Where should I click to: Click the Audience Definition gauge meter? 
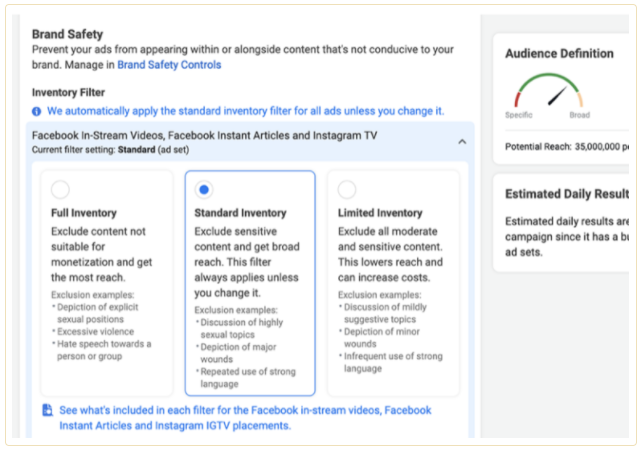click(549, 90)
